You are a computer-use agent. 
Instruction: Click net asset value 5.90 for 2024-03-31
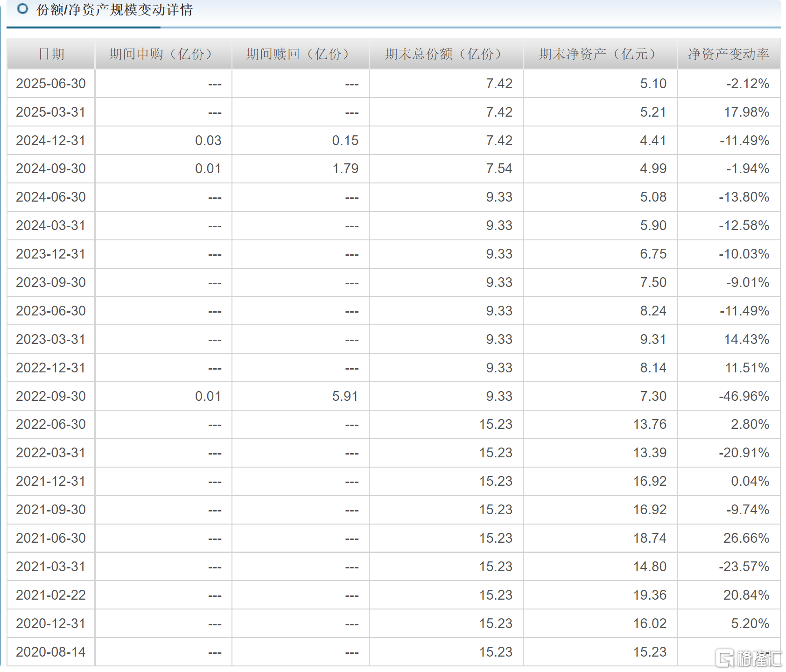(653, 225)
